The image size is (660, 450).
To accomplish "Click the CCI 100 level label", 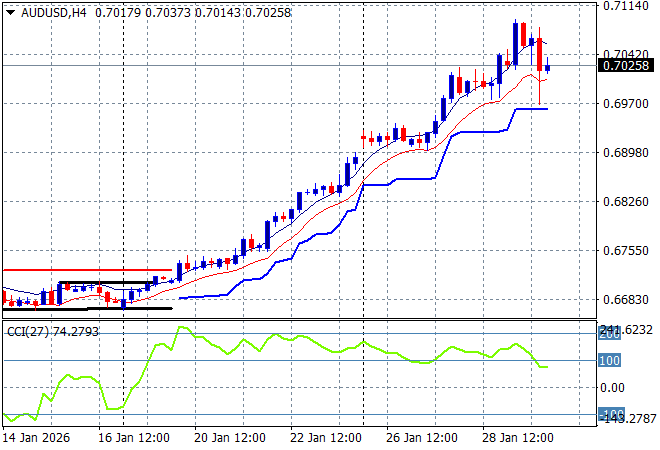I will click(x=612, y=360).
